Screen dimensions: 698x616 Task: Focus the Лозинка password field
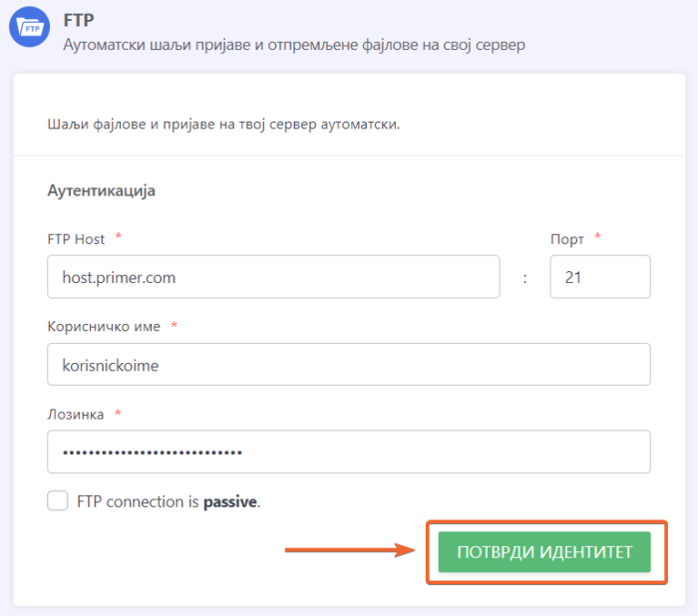(x=349, y=452)
